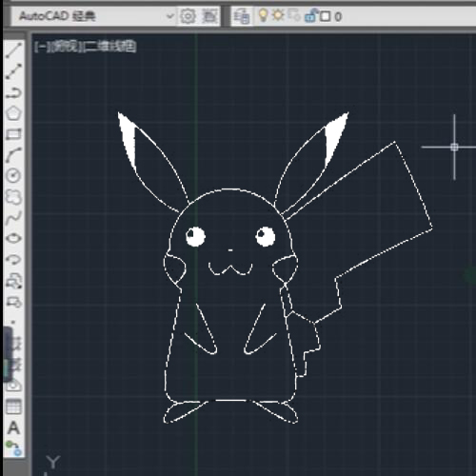Viewport: 476px width, 476px height.
Task: Select the Construction Line tool
Action: (x=13, y=71)
